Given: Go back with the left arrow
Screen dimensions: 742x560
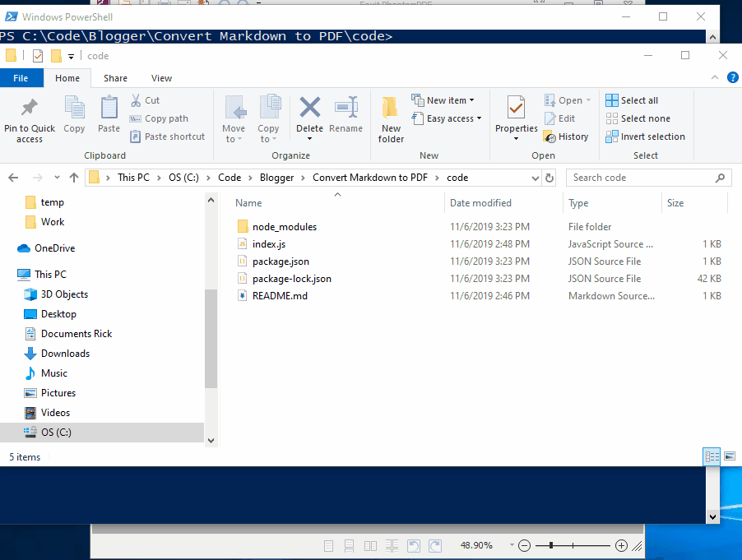Looking at the screenshot, I should point(13,178).
